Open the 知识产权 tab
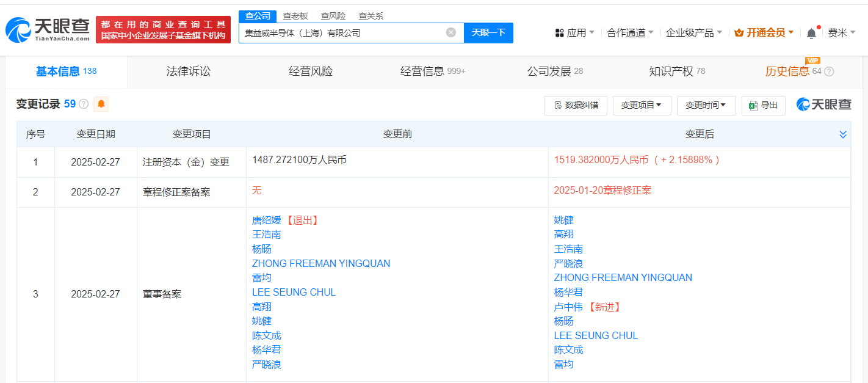 click(x=677, y=71)
